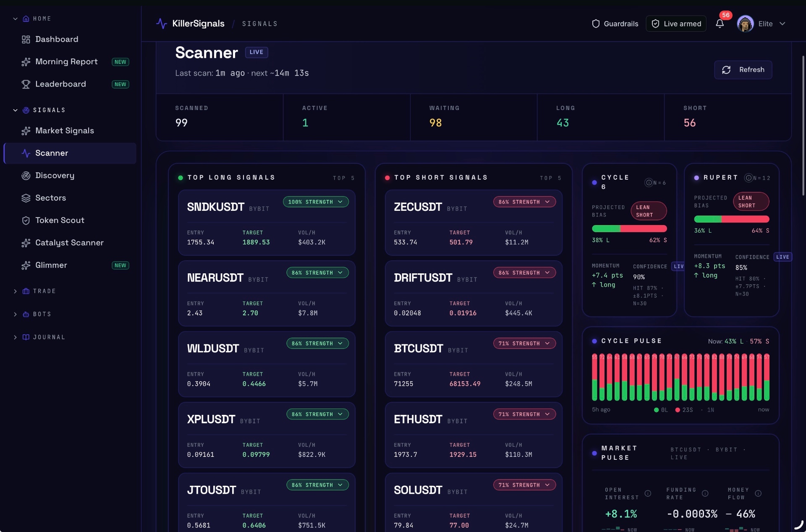Click the user avatar picture
Image resolution: width=806 pixels, height=532 pixels.
pos(745,24)
